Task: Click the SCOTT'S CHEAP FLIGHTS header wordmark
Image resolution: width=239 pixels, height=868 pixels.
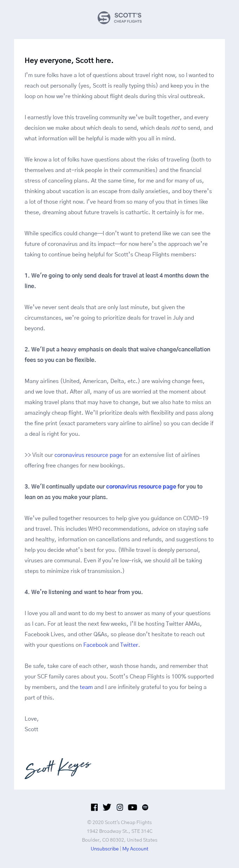Action: click(128, 18)
